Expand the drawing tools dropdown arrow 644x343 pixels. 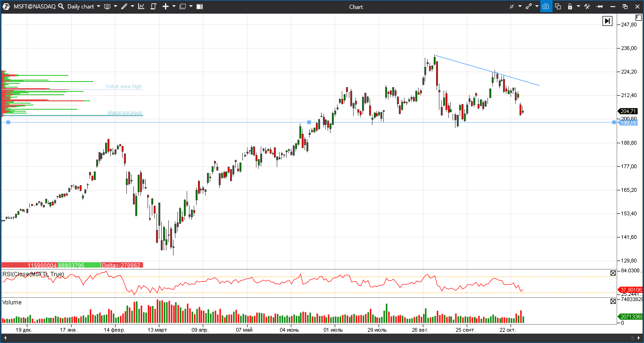132,7
